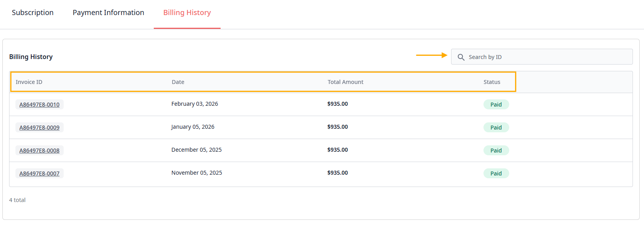Open invoice A86497E8-0009

(x=40, y=128)
